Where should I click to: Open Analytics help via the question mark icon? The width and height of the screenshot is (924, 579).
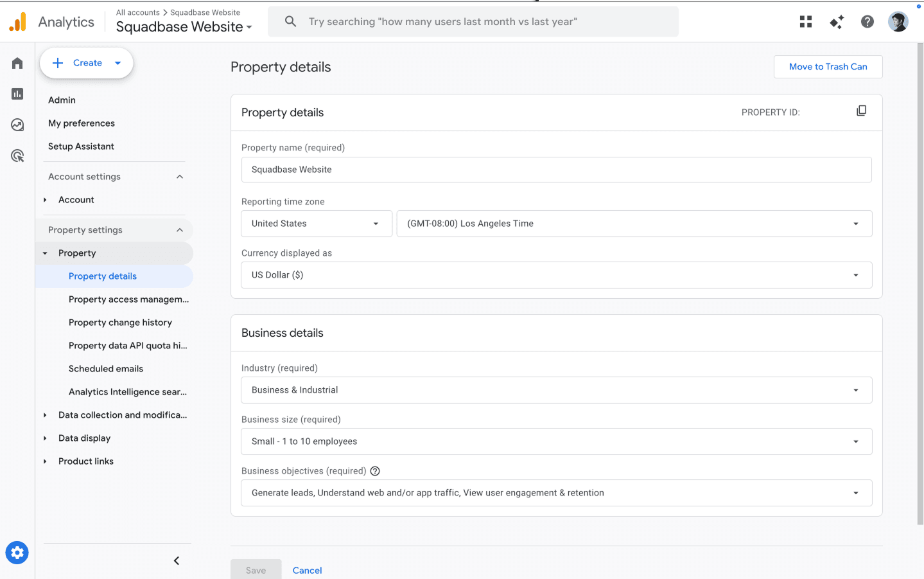(x=867, y=21)
